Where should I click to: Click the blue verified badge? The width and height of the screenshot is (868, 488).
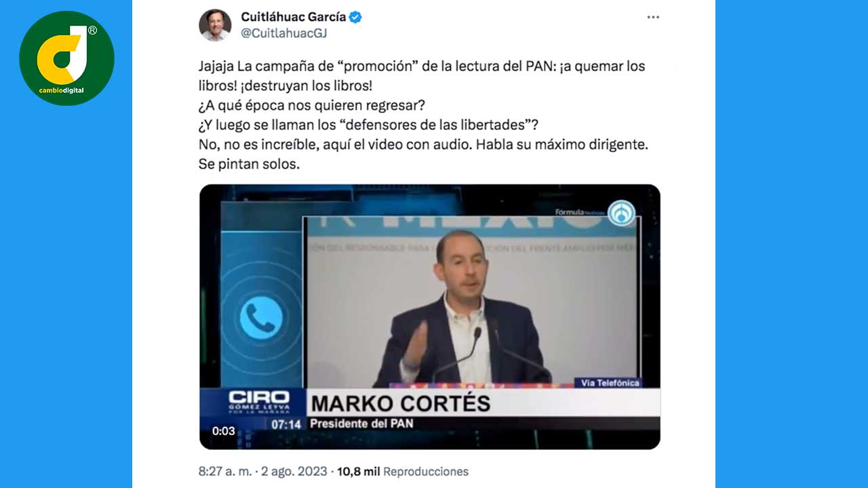(x=355, y=17)
